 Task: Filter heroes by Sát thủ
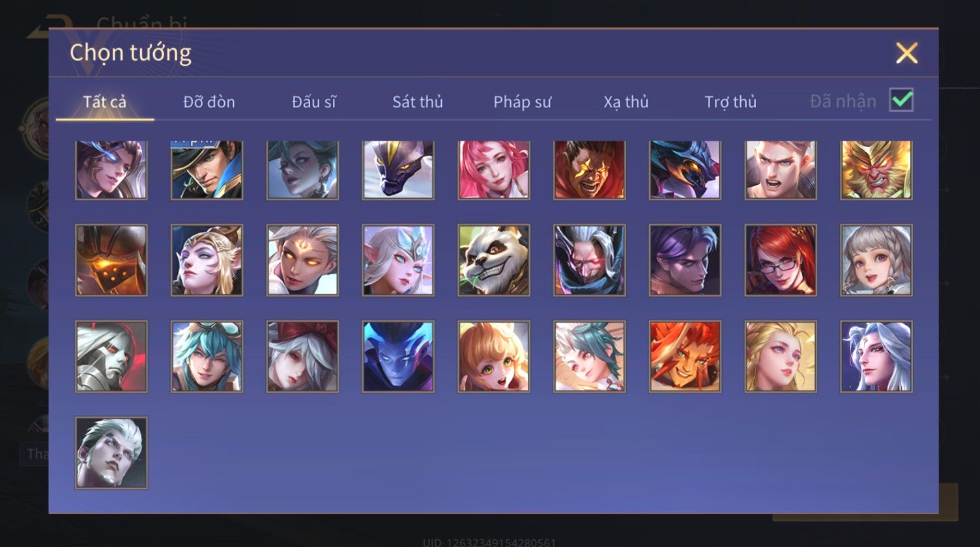coord(418,102)
